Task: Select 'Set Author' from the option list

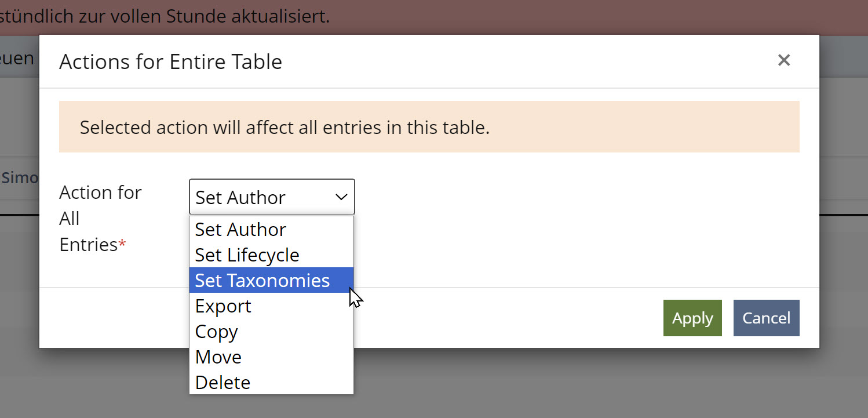Action: click(240, 230)
